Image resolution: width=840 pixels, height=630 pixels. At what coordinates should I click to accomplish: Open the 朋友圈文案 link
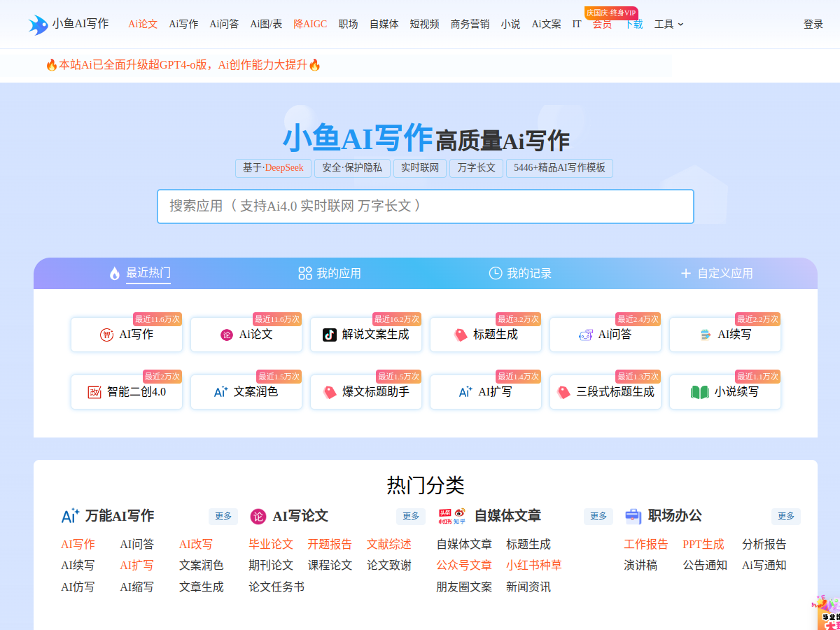coord(464,587)
